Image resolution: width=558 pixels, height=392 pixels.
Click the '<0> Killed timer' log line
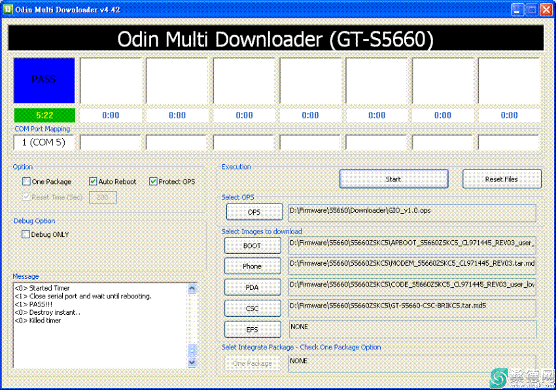click(x=38, y=321)
